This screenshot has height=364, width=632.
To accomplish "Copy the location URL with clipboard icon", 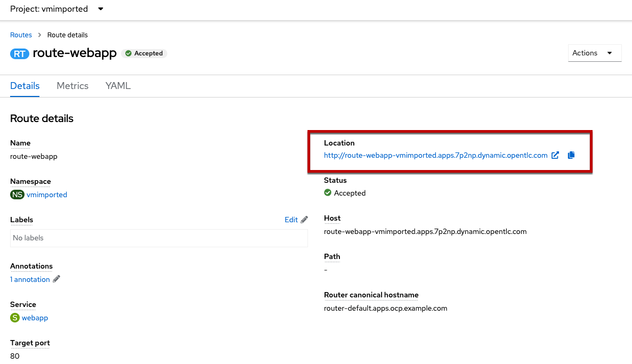I will click(571, 156).
